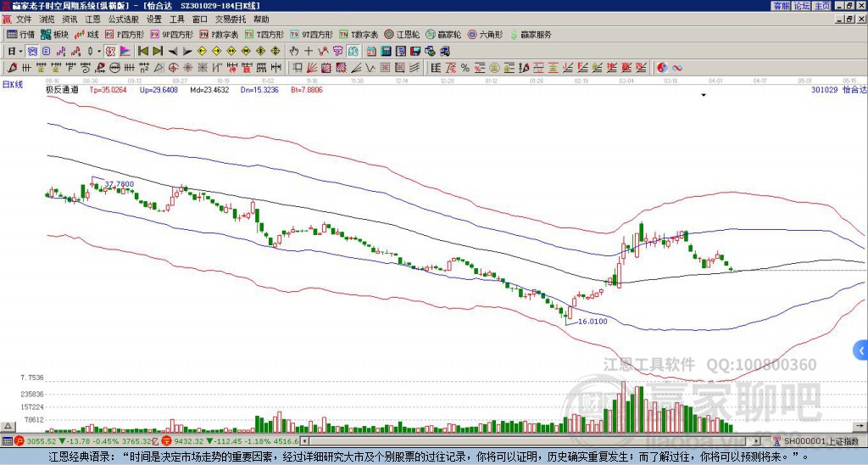This screenshot has width=868, height=465.
Task: Open the 公式选股 menu
Action: tap(124, 20)
